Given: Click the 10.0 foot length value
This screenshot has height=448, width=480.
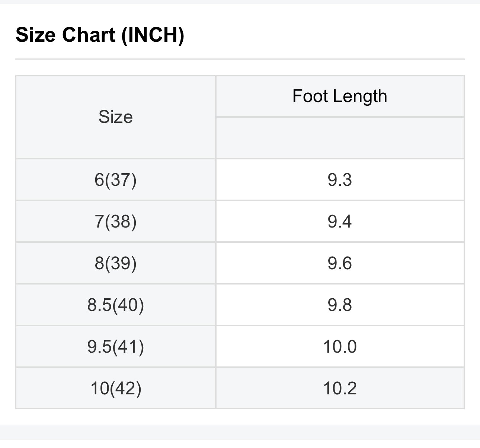Looking at the screenshot, I should [x=340, y=346].
